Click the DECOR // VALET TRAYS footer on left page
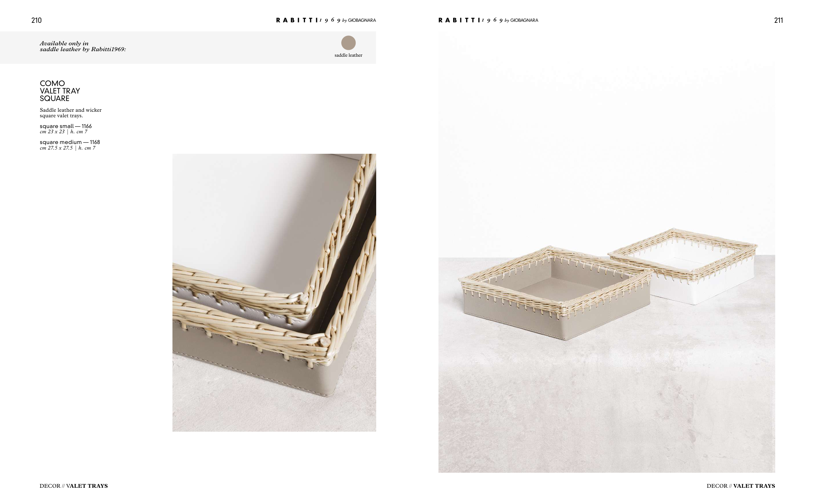This screenshot has width=815, height=504. tap(74, 486)
